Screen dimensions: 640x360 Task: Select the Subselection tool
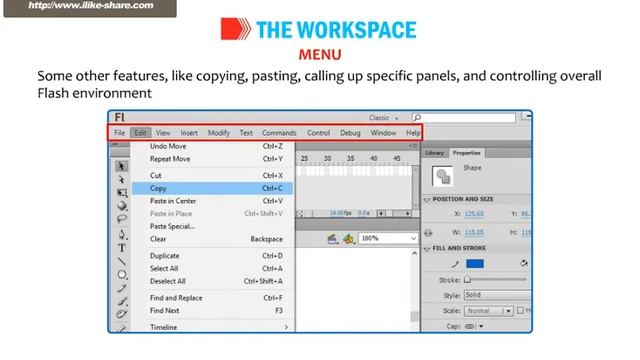click(121, 179)
